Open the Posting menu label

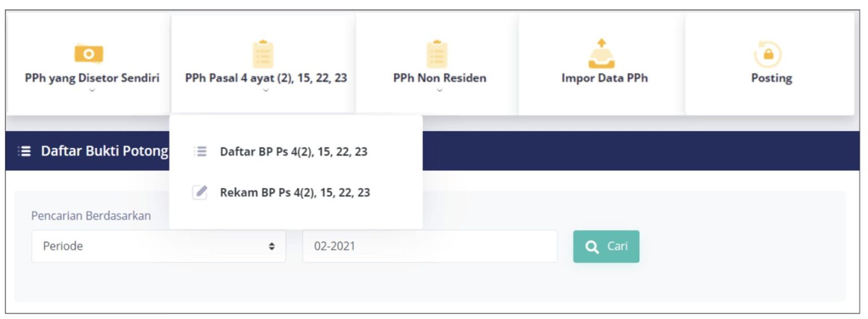point(771,78)
